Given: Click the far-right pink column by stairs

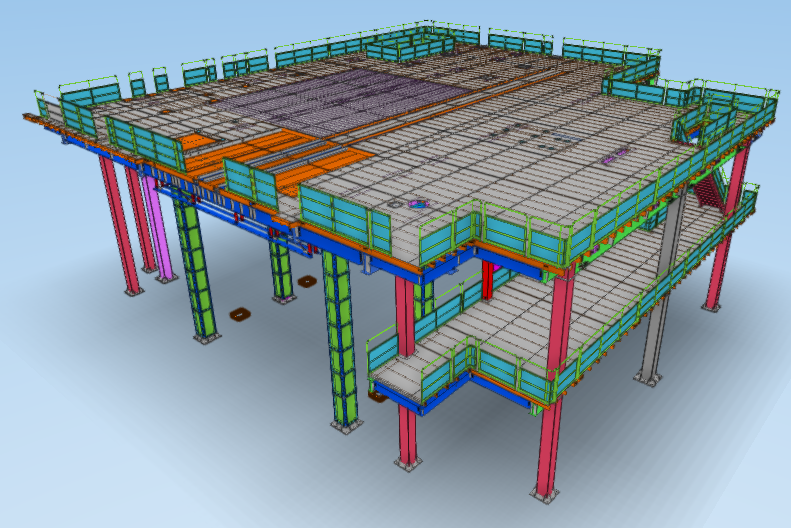Looking at the screenshot, I should [723, 240].
